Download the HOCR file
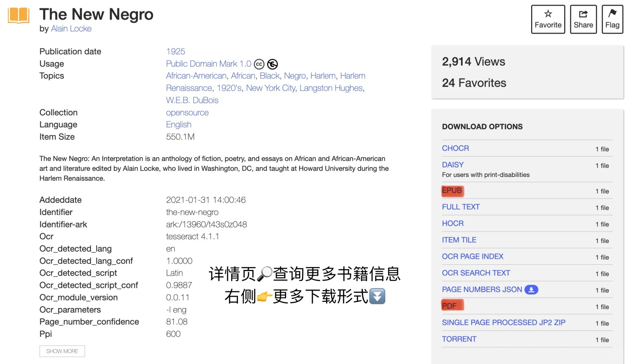This screenshot has width=633, height=364. 453,223
